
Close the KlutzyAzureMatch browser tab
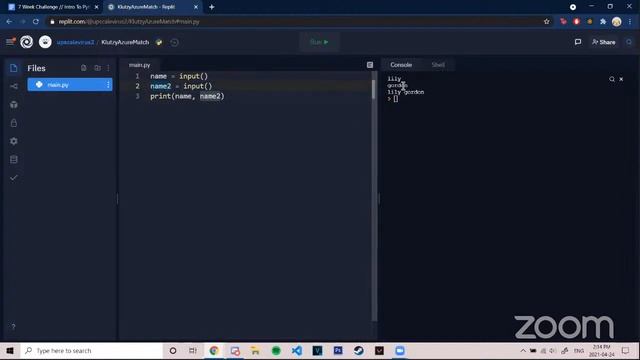196,7
